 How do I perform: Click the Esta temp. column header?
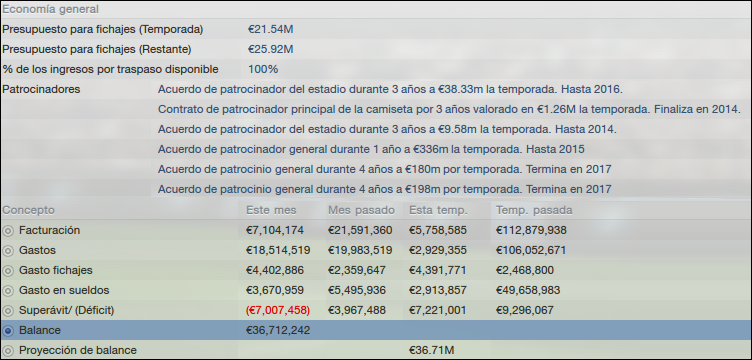click(x=438, y=210)
